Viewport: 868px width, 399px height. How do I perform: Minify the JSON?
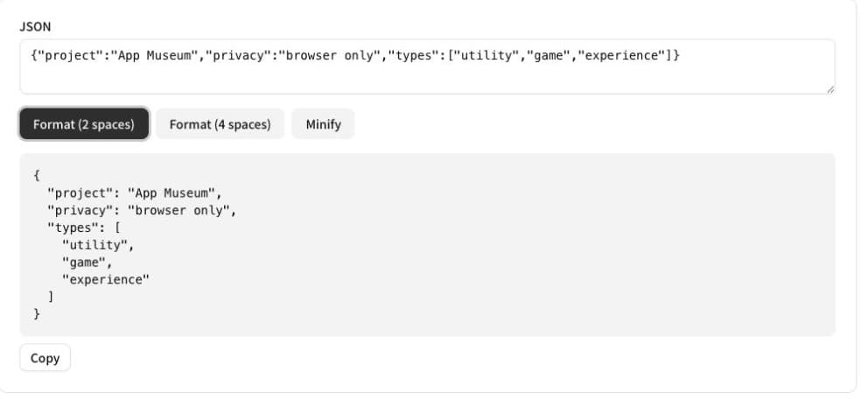pos(323,124)
